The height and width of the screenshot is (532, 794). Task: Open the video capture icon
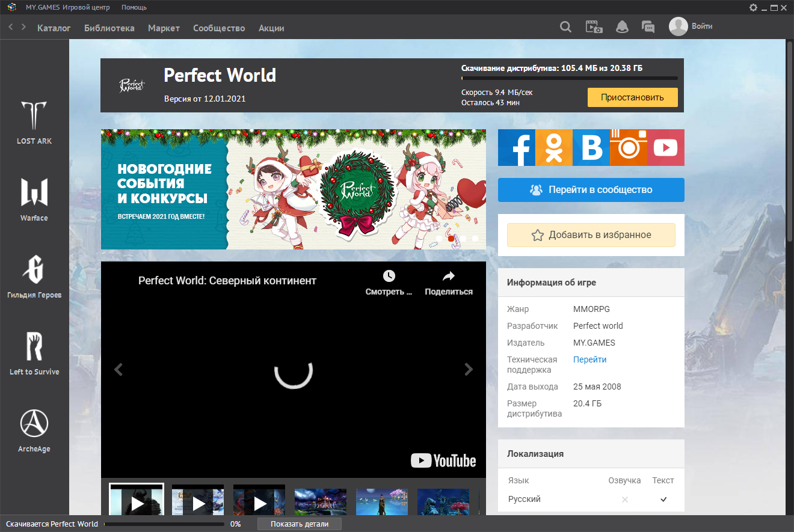tap(594, 27)
